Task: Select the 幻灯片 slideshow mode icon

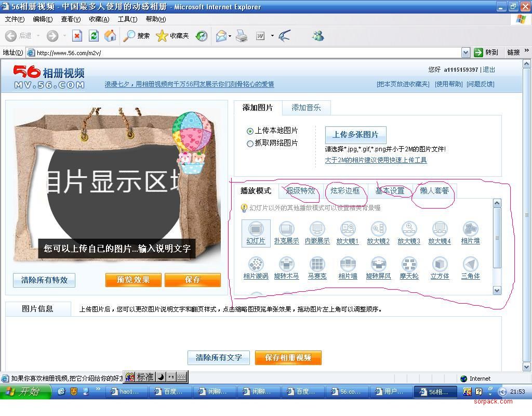Action: coord(256,229)
